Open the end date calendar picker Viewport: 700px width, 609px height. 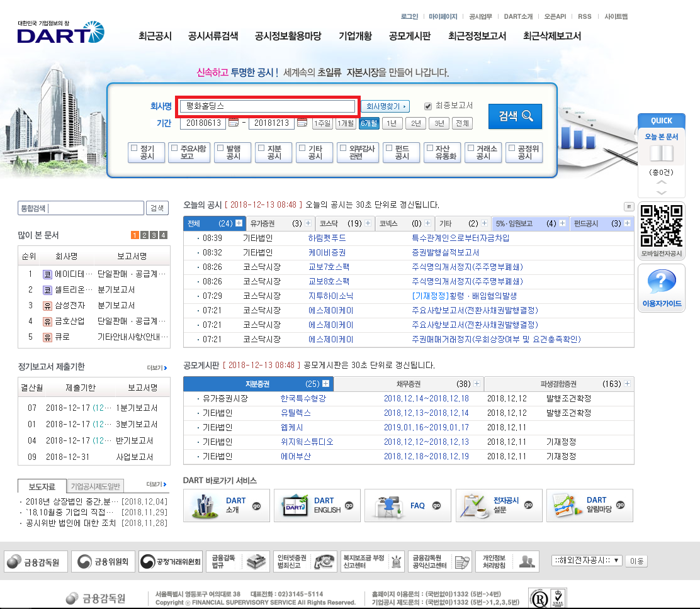tap(302, 123)
